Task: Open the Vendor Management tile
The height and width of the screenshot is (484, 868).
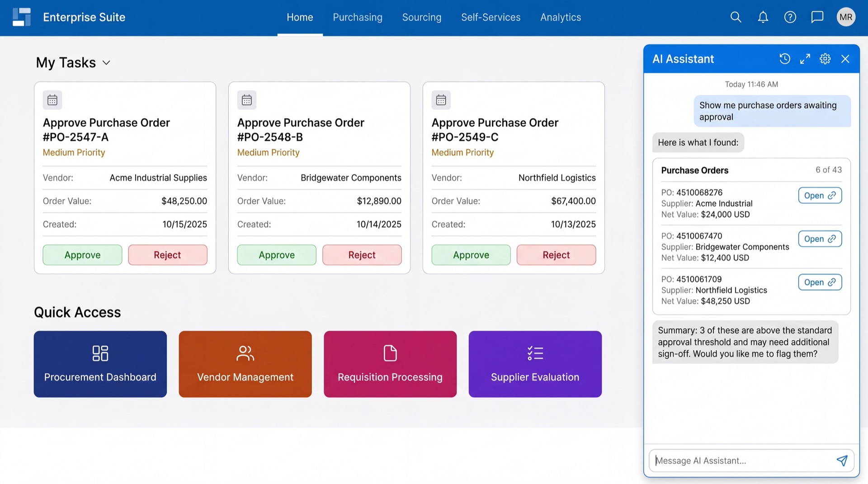Action: [x=245, y=364]
